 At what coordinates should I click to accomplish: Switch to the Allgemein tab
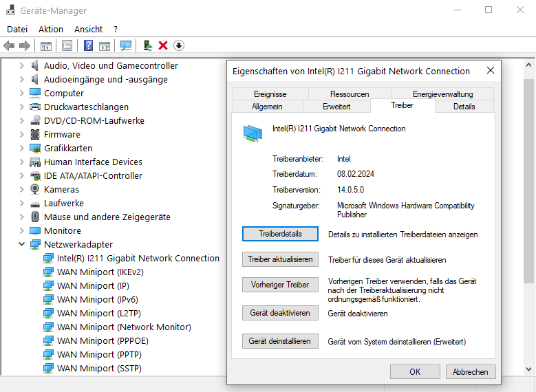pos(268,107)
